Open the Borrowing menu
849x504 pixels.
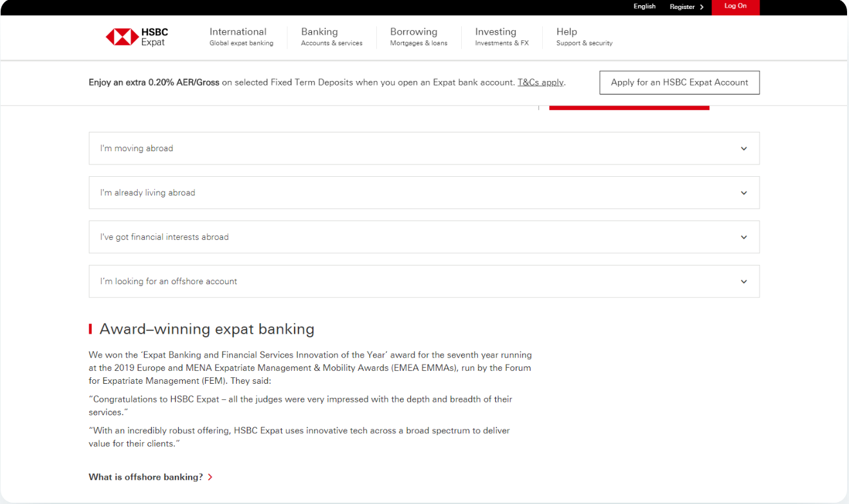pyautogui.click(x=419, y=37)
